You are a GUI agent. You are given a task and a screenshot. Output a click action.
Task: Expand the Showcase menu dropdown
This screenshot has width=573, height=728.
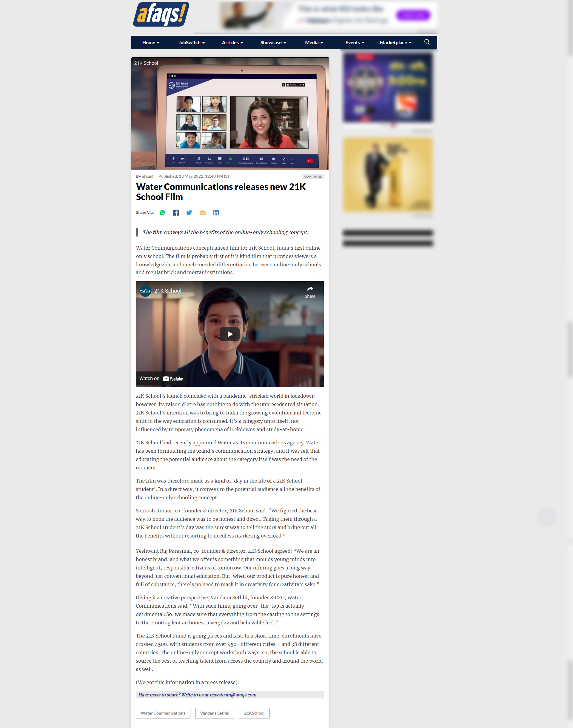[273, 43]
